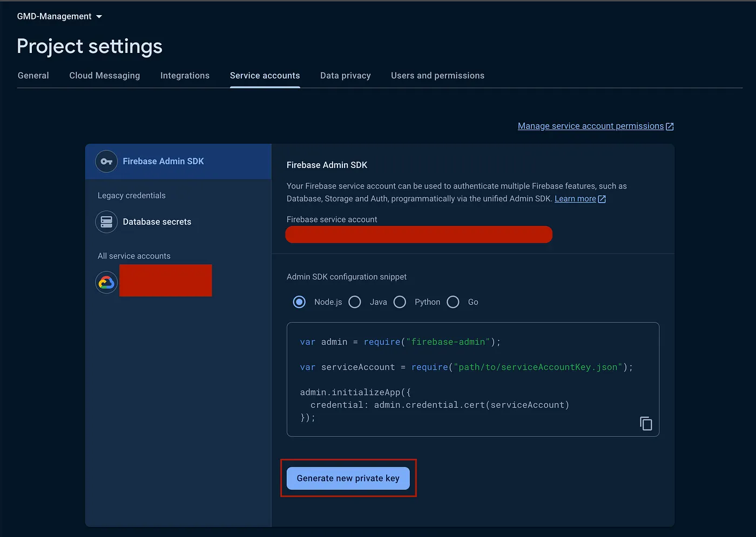Copy the Admin SDK configuration snippet
The width and height of the screenshot is (756, 537).
pyautogui.click(x=646, y=424)
